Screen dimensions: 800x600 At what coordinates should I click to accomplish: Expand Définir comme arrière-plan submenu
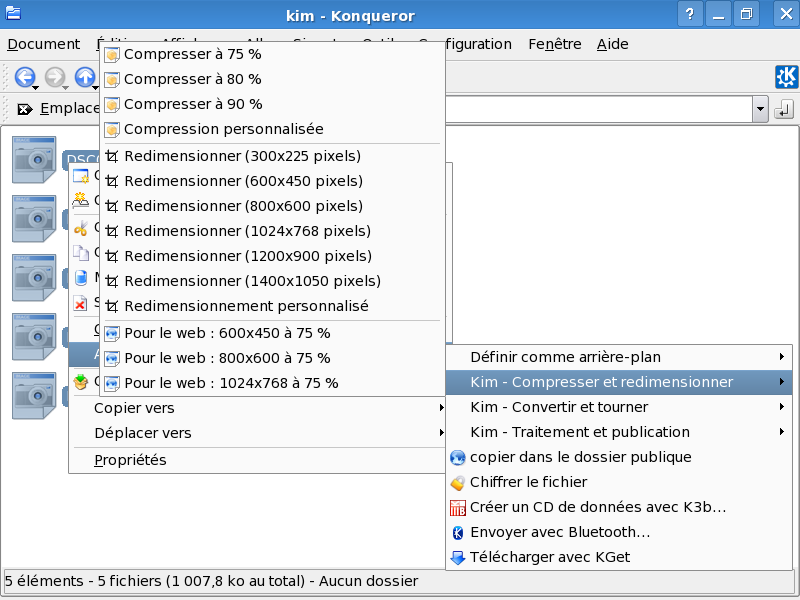619,357
